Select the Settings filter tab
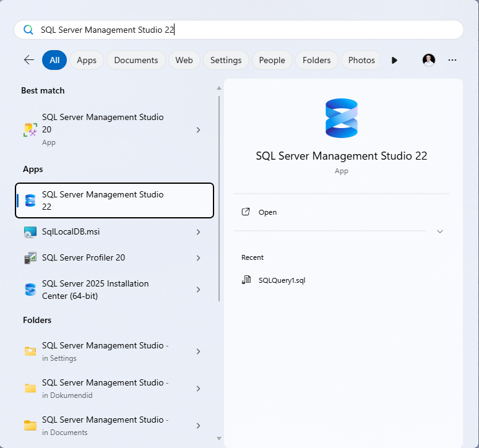 226,60
